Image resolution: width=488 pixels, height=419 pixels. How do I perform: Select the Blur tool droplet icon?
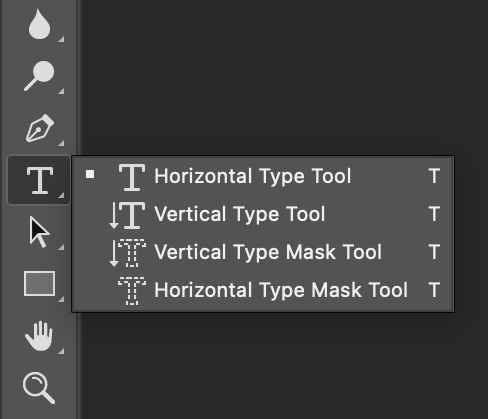tap(39, 24)
